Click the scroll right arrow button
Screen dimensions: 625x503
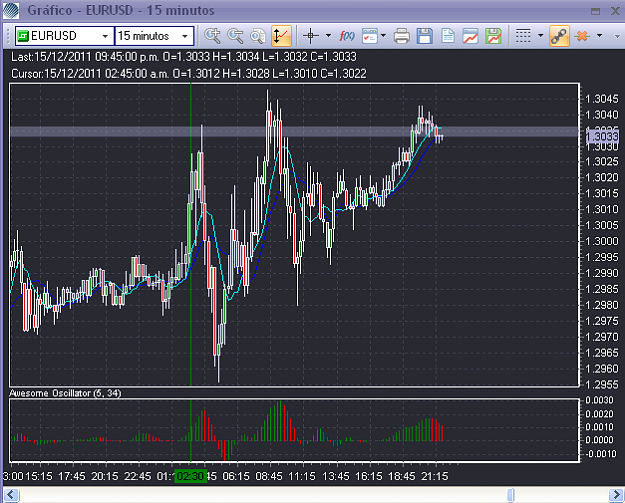click(x=616, y=495)
